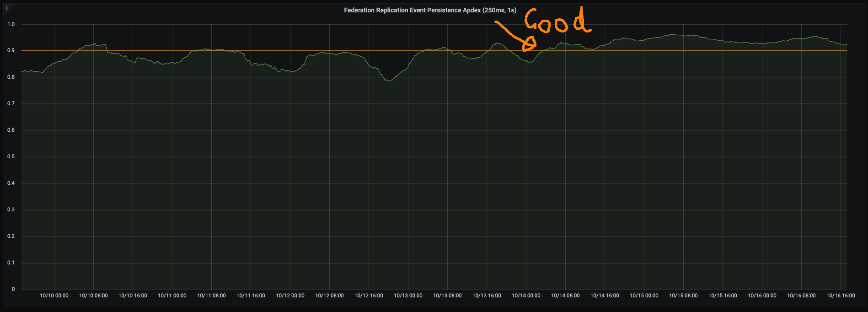Click the 10/11 08:00 x-axis label
Image resolution: width=868 pixels, height=312 pixels.
(x=211, y=296)
